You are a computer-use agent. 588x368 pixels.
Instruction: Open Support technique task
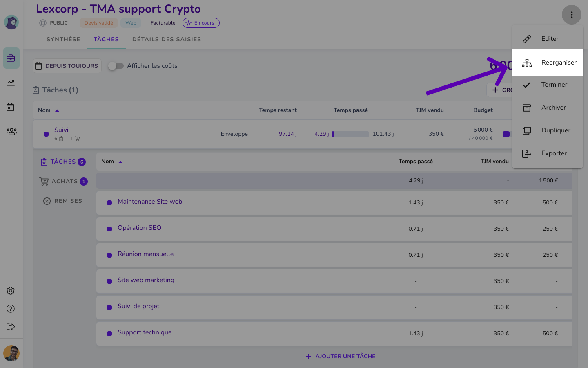145,332
